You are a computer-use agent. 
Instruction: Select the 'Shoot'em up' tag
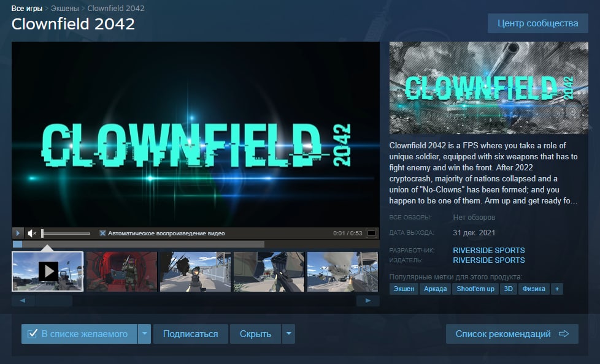click(475, 289)
